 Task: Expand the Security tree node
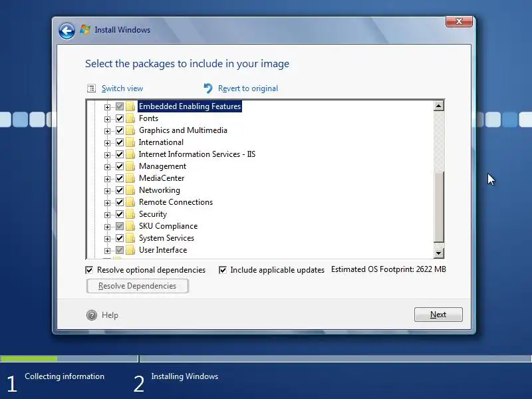(107, 215)
